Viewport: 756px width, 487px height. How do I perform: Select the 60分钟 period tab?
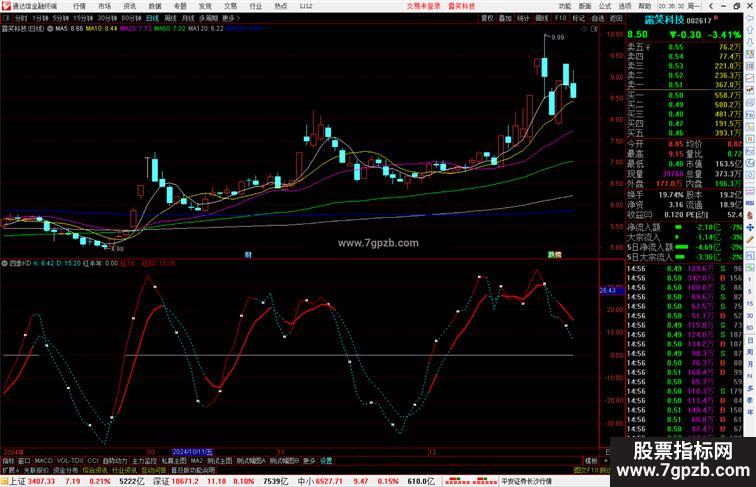(131, 18)
